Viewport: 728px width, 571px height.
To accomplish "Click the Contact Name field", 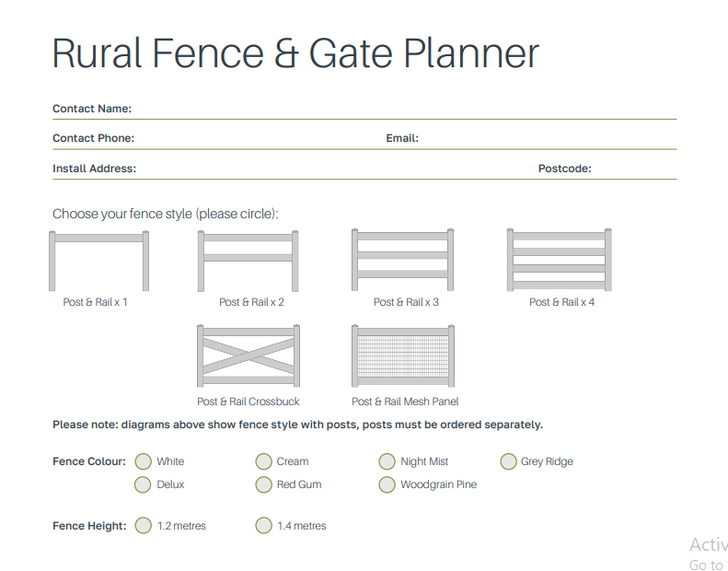I will [404, 110].
